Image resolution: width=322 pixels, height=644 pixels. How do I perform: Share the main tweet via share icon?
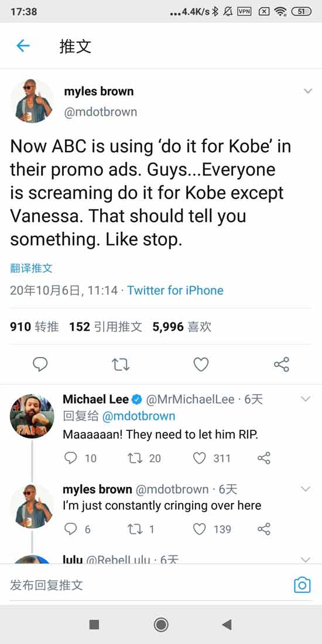point(282,364)
